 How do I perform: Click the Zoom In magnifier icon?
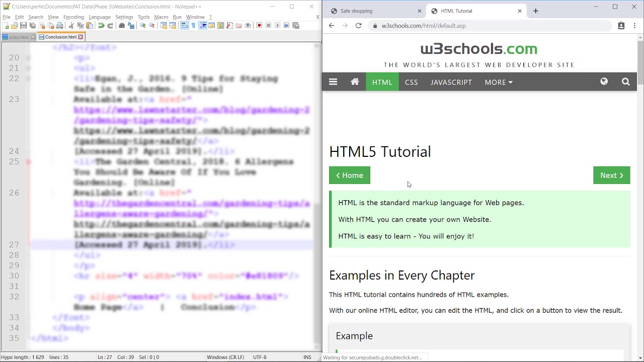click(143, 25)
